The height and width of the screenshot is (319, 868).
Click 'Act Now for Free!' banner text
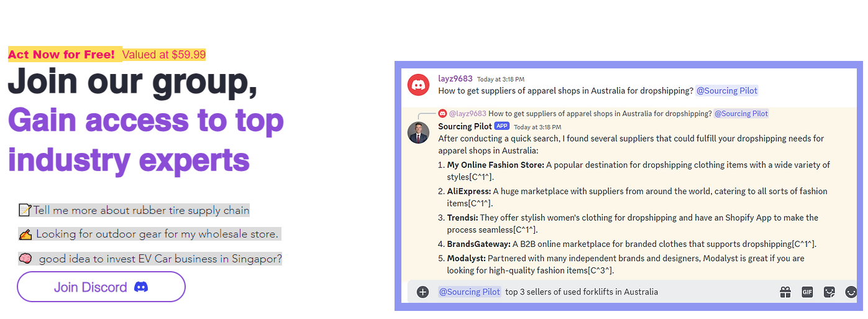pos(62,55)
